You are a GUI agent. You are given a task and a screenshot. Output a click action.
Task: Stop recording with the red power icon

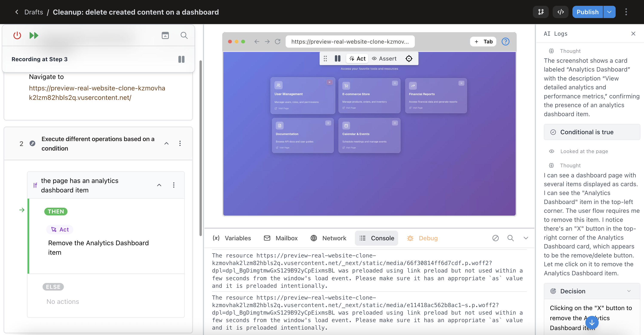tap(17, 35)
